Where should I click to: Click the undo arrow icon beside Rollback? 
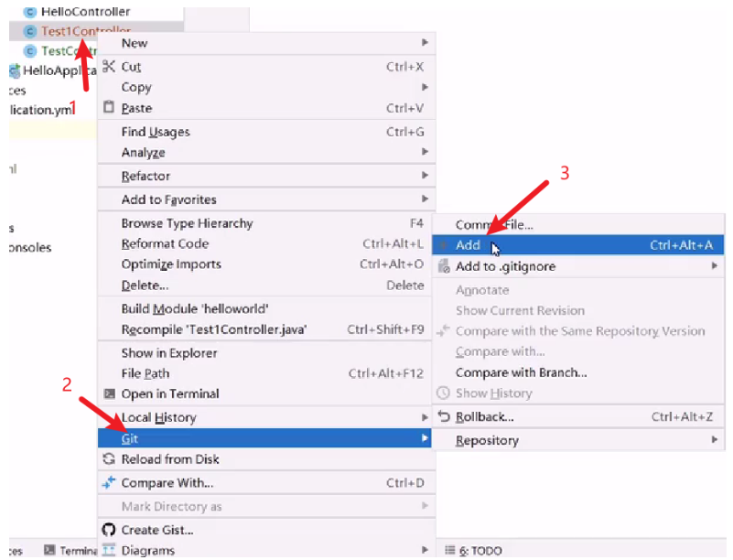(444, 417)
